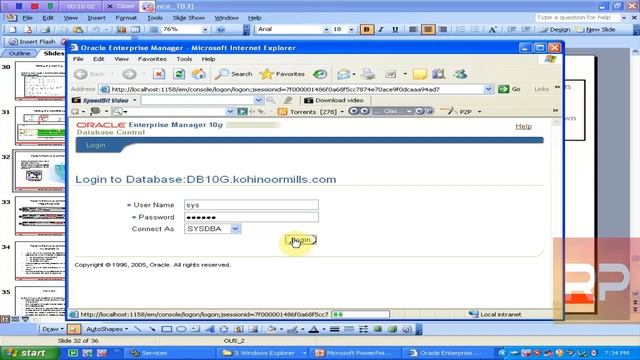Screen dimensions: 640x360
Task: Click the Download video button
Action: pyautogui.click(x=334, y=100)
